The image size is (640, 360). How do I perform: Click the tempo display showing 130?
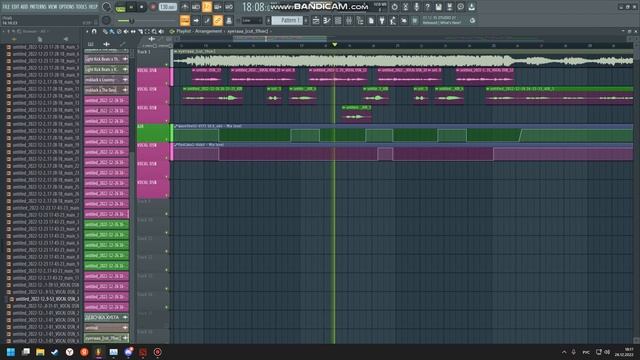click(167, 7)
